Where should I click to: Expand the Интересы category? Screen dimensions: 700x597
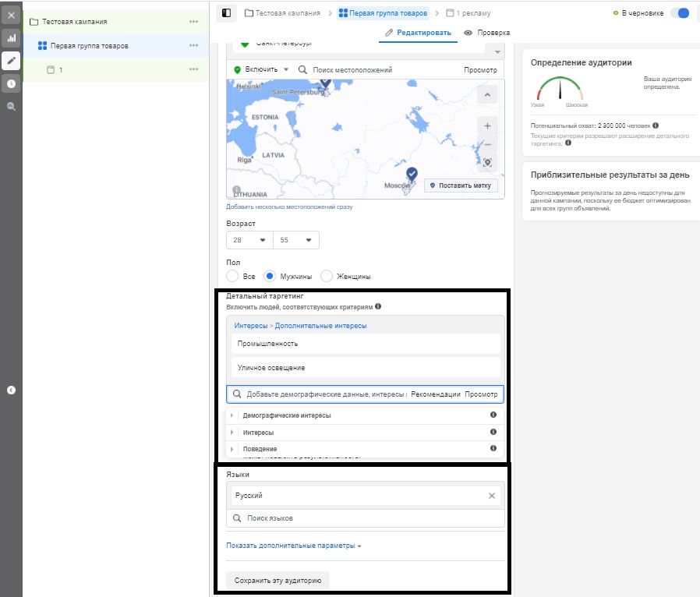pos(232,433)
